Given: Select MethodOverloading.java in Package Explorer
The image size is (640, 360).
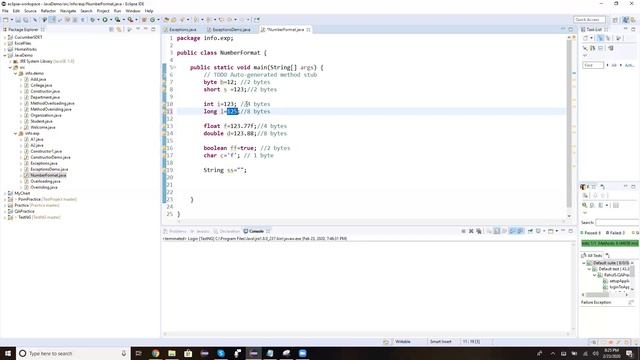Looking at the screenshot, I should 52,103.
